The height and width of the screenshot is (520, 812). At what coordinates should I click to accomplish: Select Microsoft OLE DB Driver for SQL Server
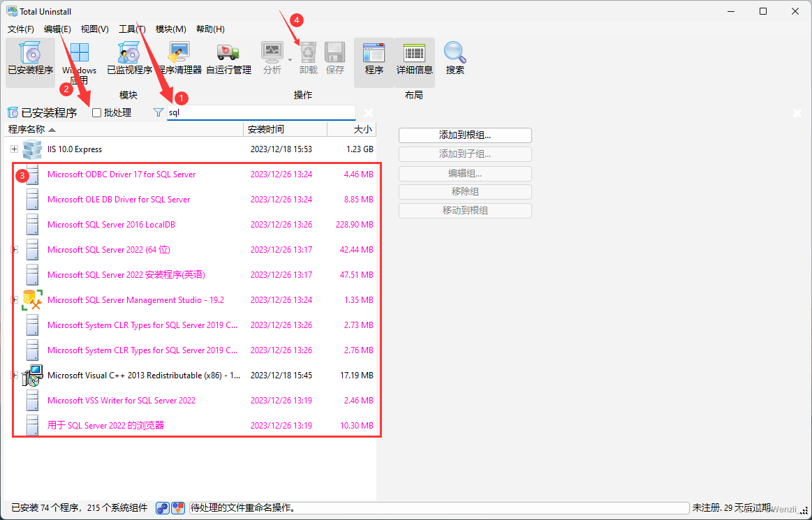pyautogui.click(x=119, y=200)
